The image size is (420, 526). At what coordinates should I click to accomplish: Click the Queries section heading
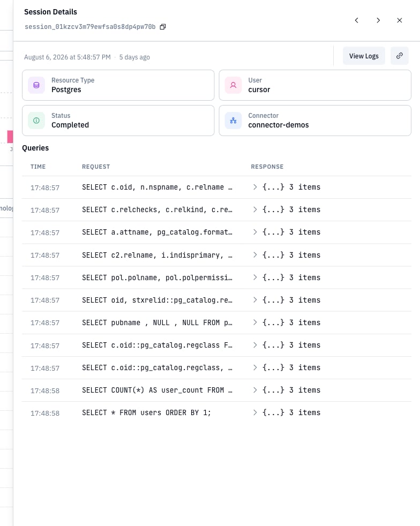tap(35, 148)
